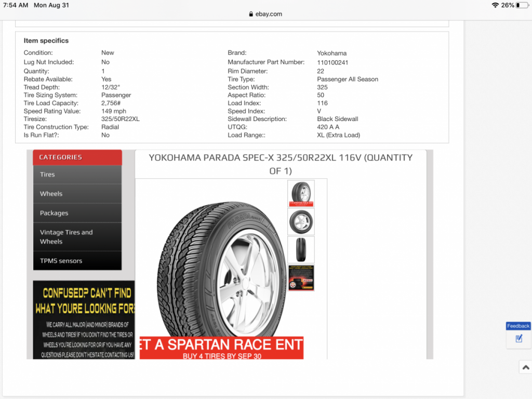Tap the battery indicator icon

click(522, 5)
